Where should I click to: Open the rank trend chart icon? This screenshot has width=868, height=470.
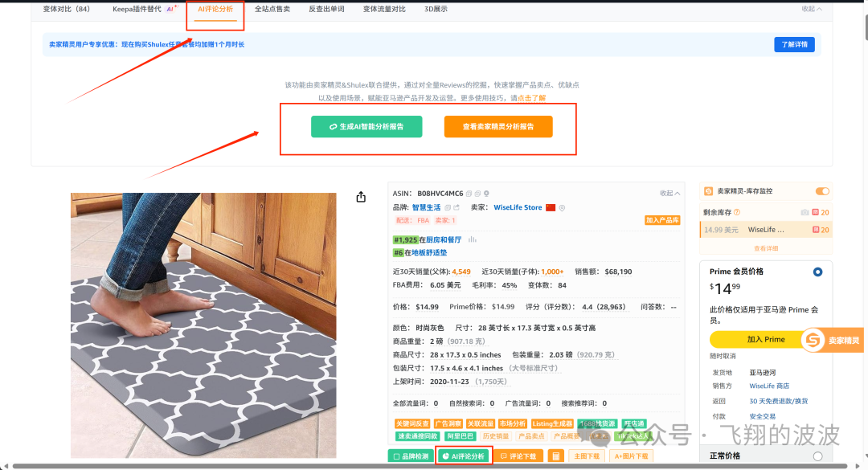tap(473, 239)
